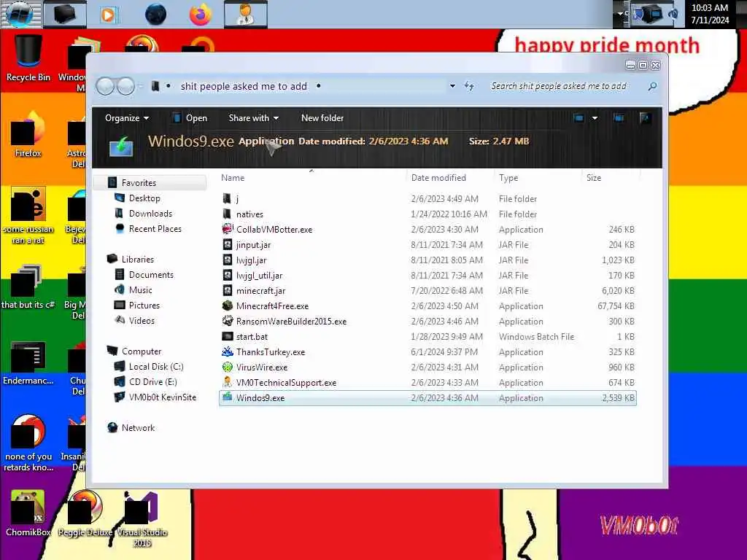Viewport: 747px width, 560px height.
Task: Open the Share with dropdown
Action: click(253, 117)
